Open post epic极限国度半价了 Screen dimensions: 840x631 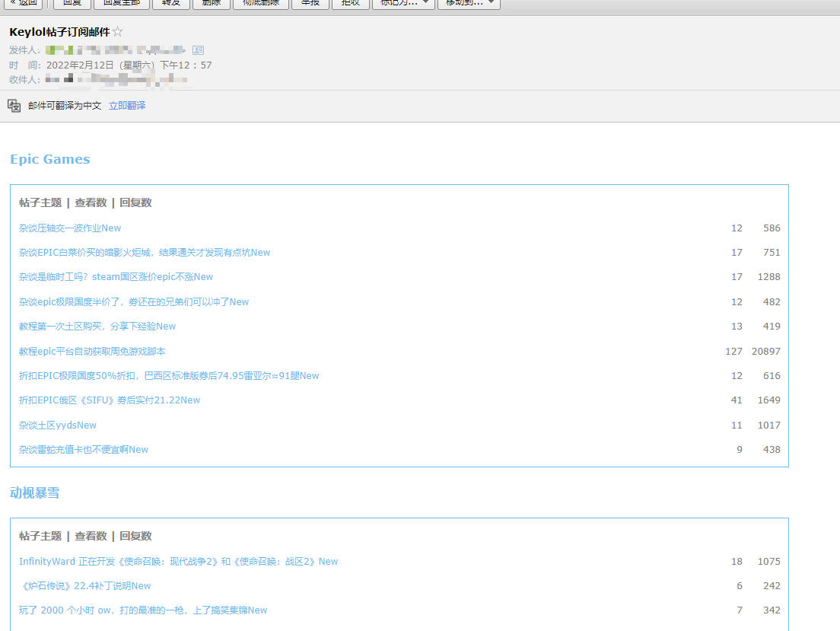tap(134, 302)
